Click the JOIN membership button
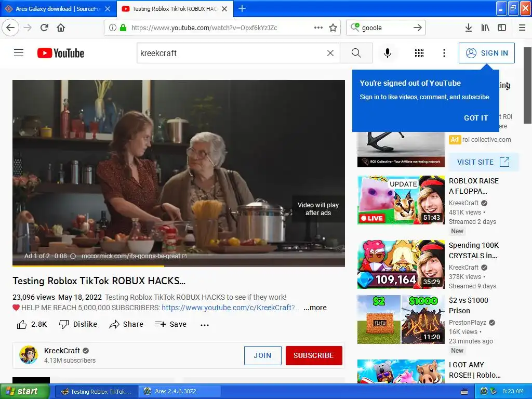 click(262, 355)
